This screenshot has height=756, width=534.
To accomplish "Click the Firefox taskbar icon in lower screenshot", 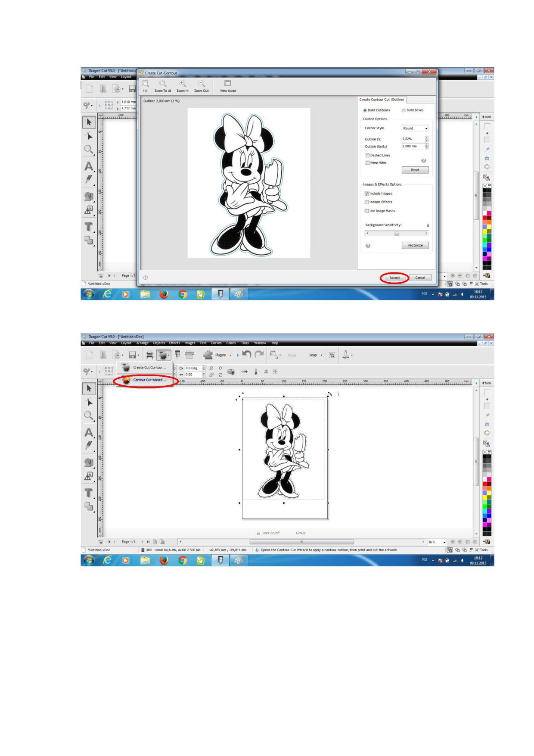I will tap(164, 560).
